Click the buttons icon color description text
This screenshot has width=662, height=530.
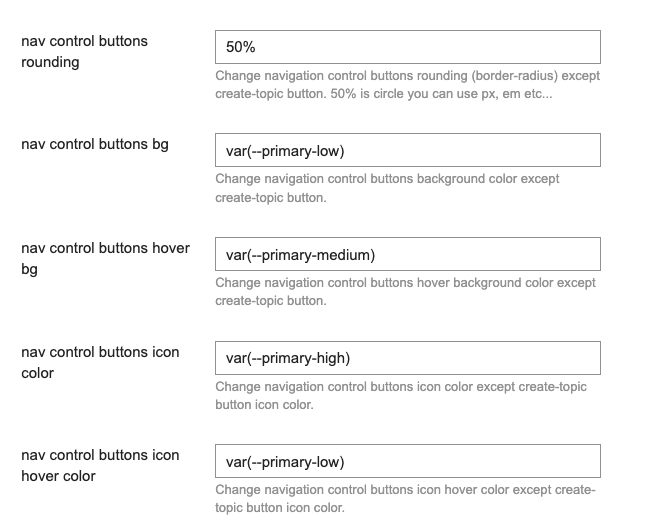pos(401,395)
